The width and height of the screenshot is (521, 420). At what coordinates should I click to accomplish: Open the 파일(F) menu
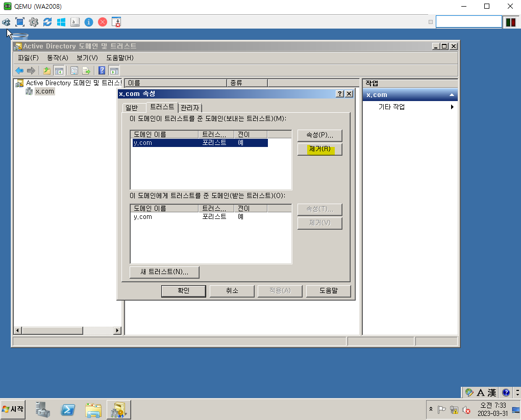(x=28, y=58)
